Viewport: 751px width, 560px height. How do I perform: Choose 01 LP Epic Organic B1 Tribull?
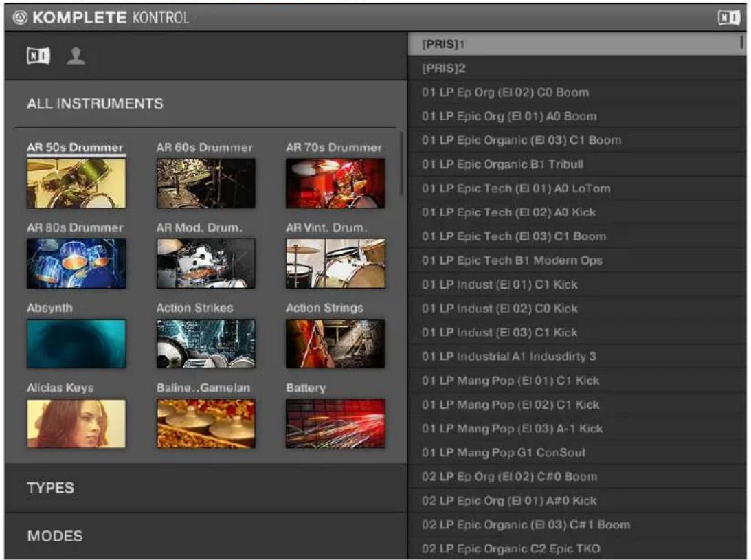pyautogui.click(x=576, y=164)
